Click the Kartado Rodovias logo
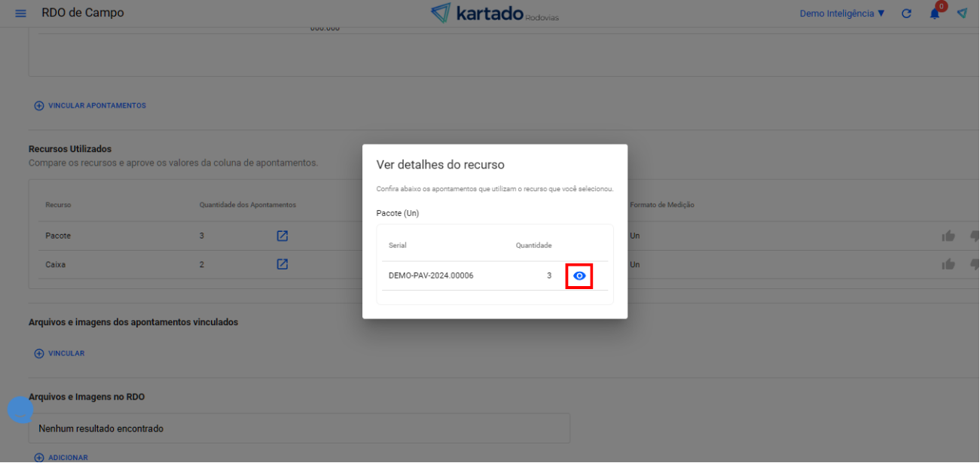Viewport: 980px width, 463px height. (x=495, y=14)
